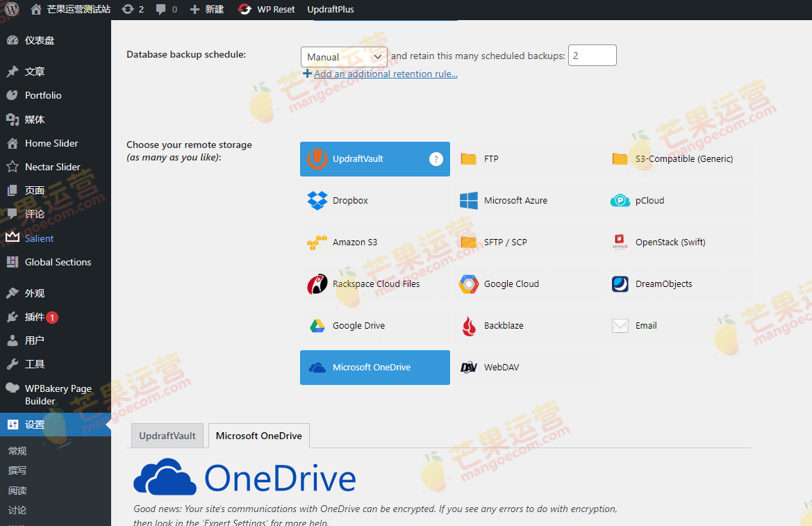Select OpenStack (Swift) storage
Viewport: 812px width, 526px height.
click(677, 242)
